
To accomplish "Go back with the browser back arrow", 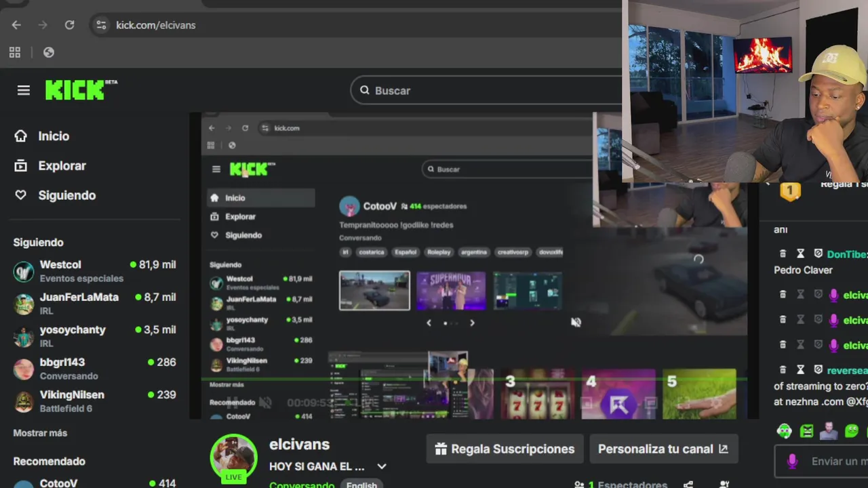I will (16, 25).
